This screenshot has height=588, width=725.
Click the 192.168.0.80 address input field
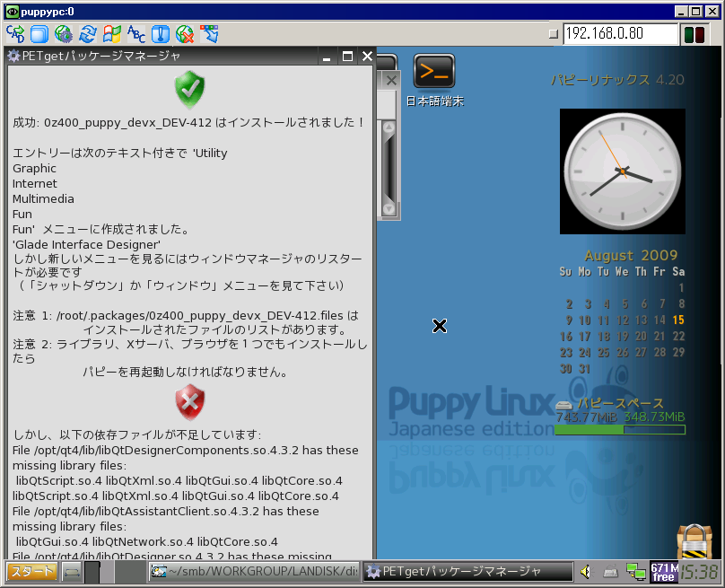point(619,34)
